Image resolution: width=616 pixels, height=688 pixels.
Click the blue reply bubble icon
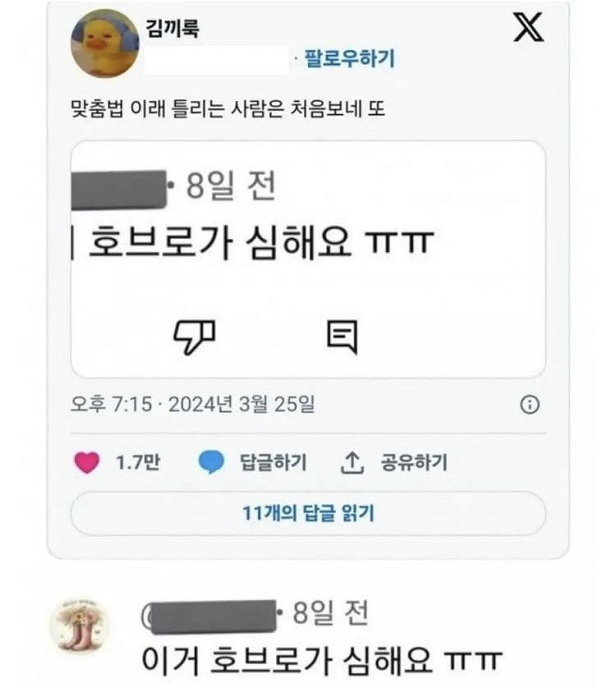pos(211,462)
